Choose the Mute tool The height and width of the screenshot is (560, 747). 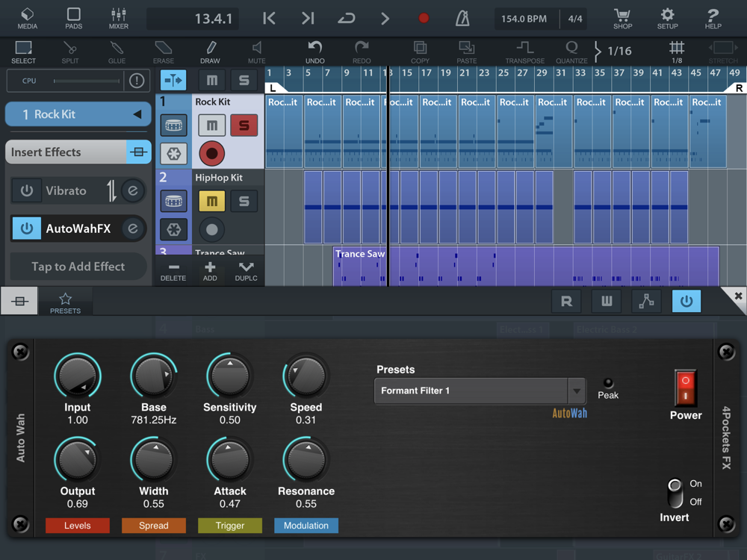click(256, 52)
